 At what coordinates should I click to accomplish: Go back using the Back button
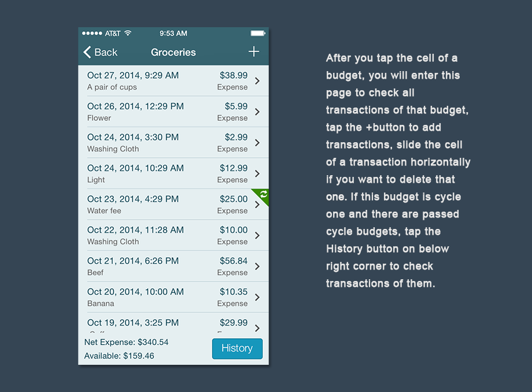(x=101, y=53)
